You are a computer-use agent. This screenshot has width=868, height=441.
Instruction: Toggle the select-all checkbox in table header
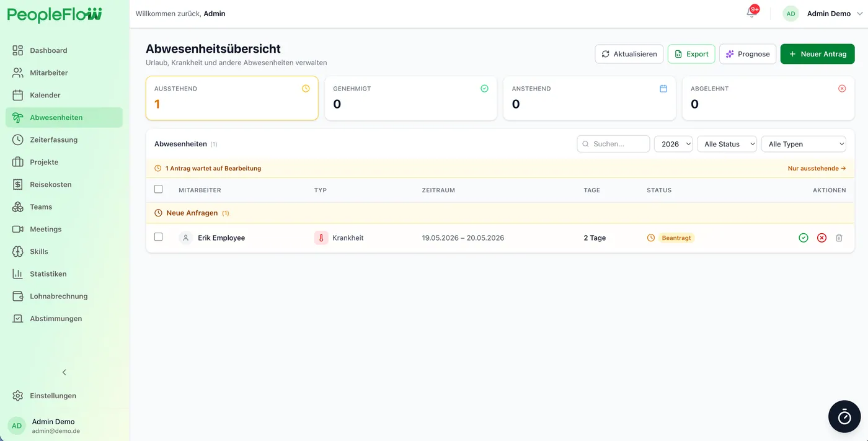158,189
